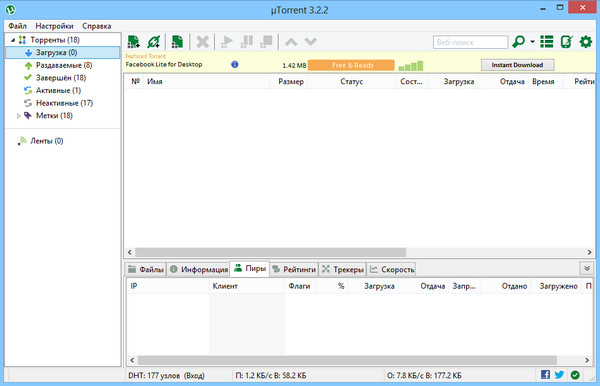This screenshot has height=386, width=600.
Task: Sort peers by Загружено column header
Action: [x=556, y=286]
